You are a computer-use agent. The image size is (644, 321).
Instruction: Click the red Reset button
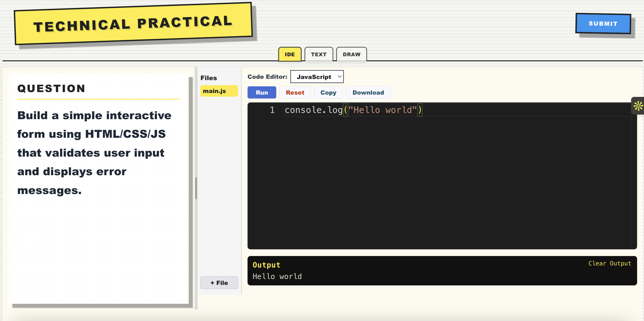[295, 93]
